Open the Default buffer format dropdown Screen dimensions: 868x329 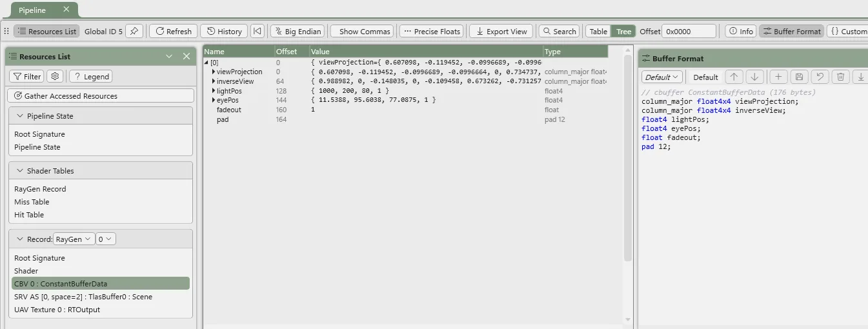click(x=662, y=77)
